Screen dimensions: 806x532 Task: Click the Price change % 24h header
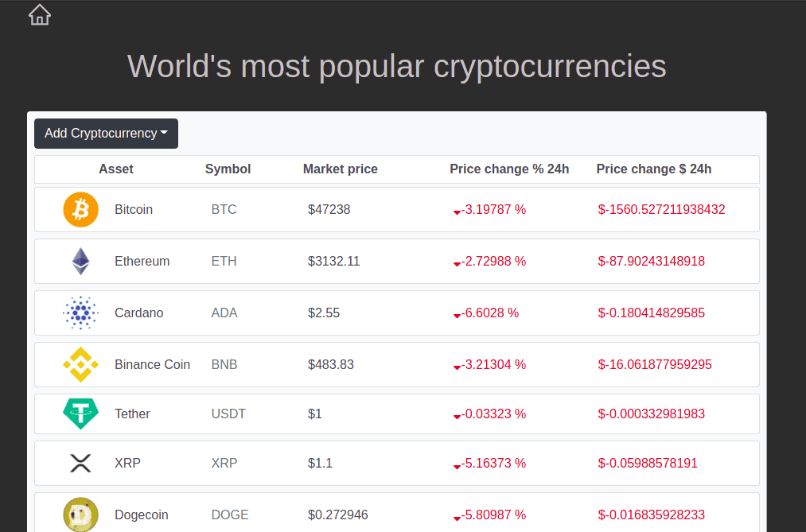pos(509,169)
